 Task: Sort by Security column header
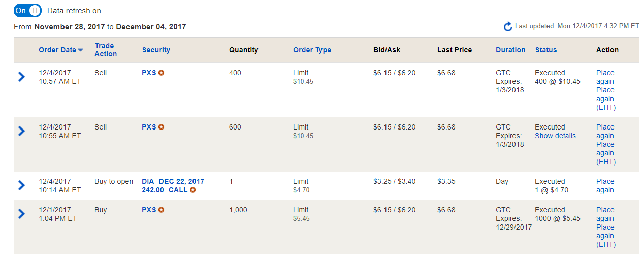[x=156, y=50]
